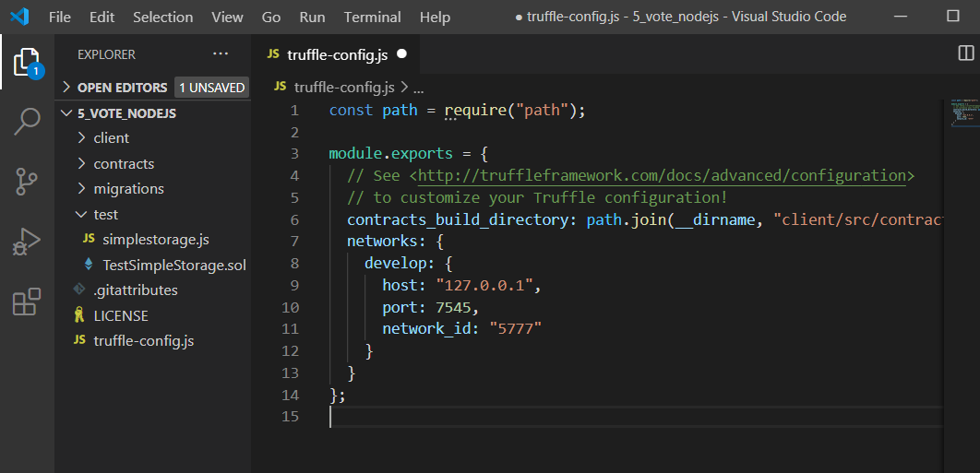Open the Selection menu
980x473 pixels.
163,17
